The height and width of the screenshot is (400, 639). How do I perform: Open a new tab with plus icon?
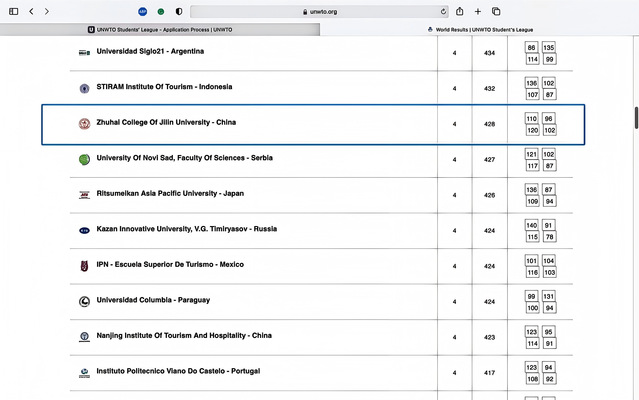point(478,11)
